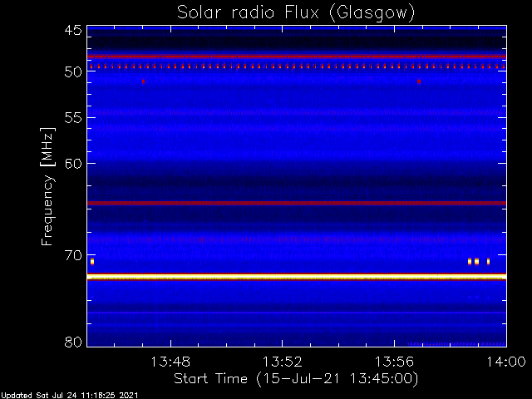Click the 13:48 time tick label
Image resolution: width=532 pixels, height=399 pixels.
coord(170,362)
